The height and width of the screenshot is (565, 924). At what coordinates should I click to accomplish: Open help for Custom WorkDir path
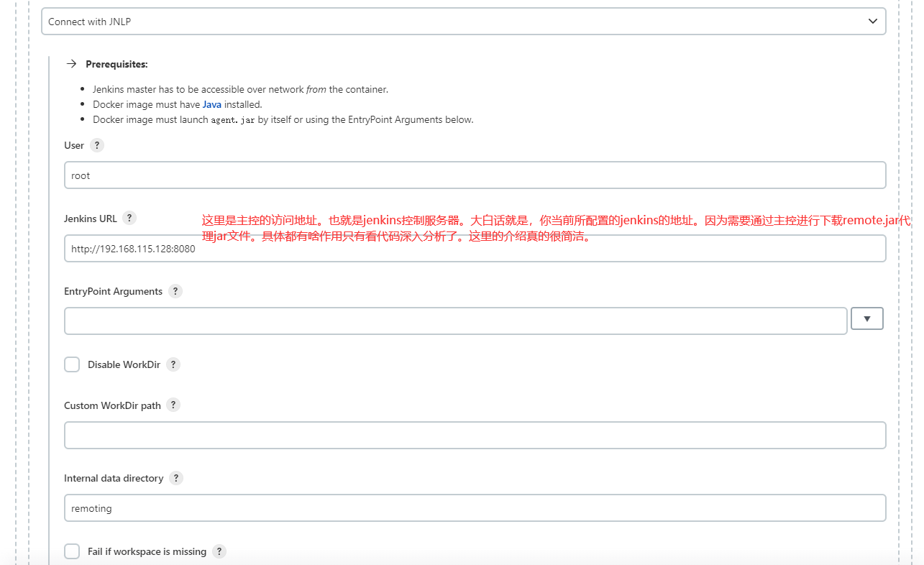tap(173, 405)
